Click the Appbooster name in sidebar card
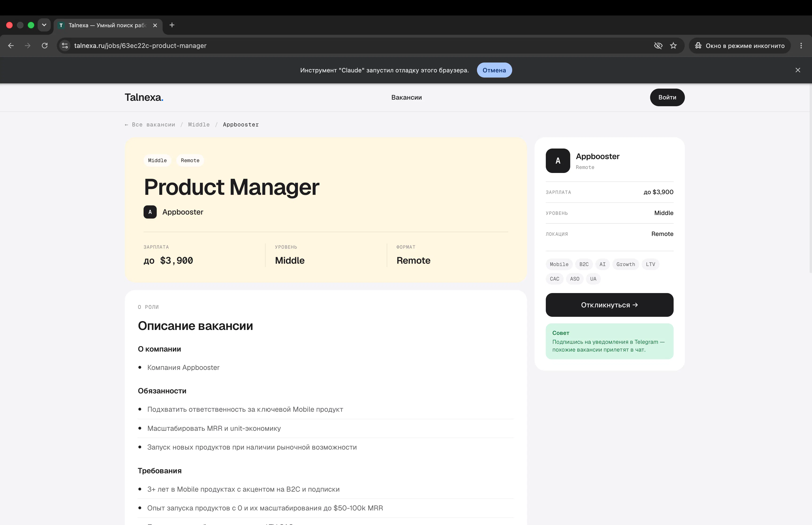The height and width of the screenshot is (525, 812). point(598,157)
